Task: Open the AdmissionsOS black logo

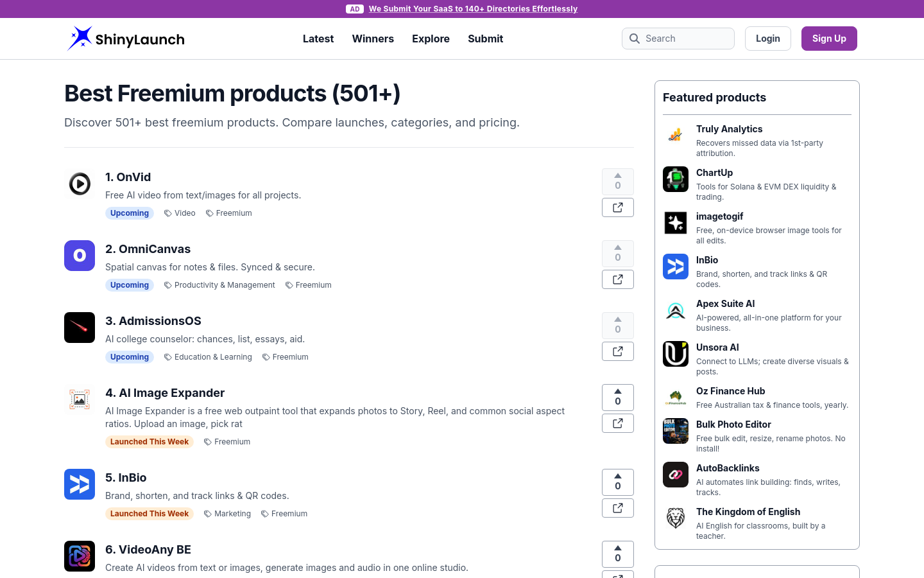Action: (80, 328)
